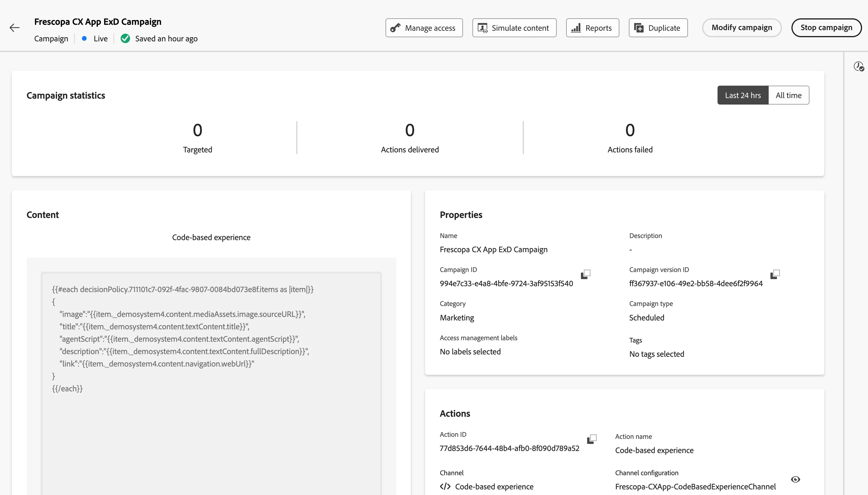
Task: Click Scheduled campaign type value
Action: pos(647,317)
